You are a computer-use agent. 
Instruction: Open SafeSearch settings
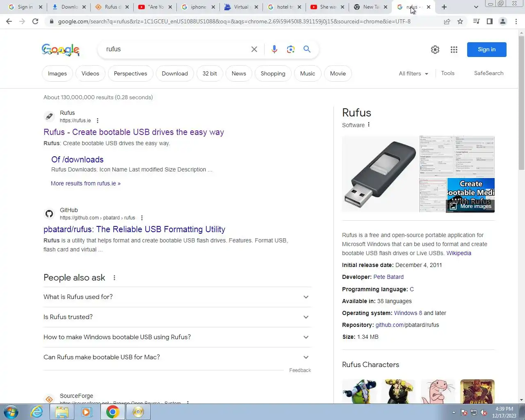488,73
